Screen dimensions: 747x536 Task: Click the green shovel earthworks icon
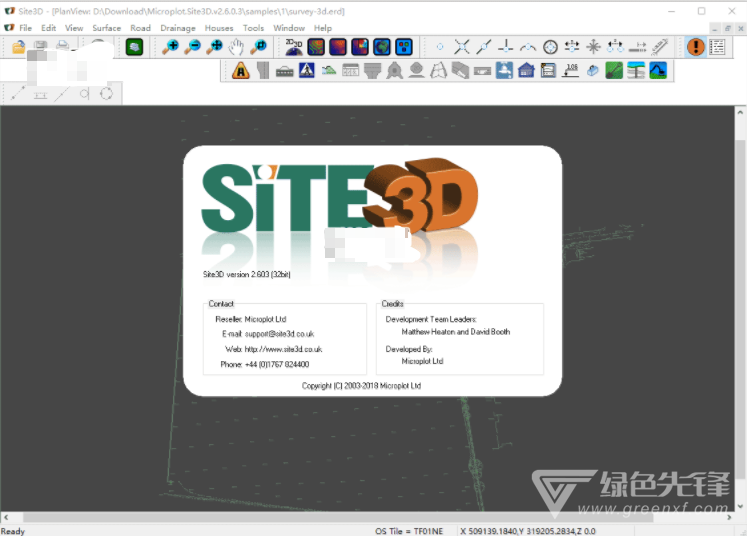(x=614, y=71)
